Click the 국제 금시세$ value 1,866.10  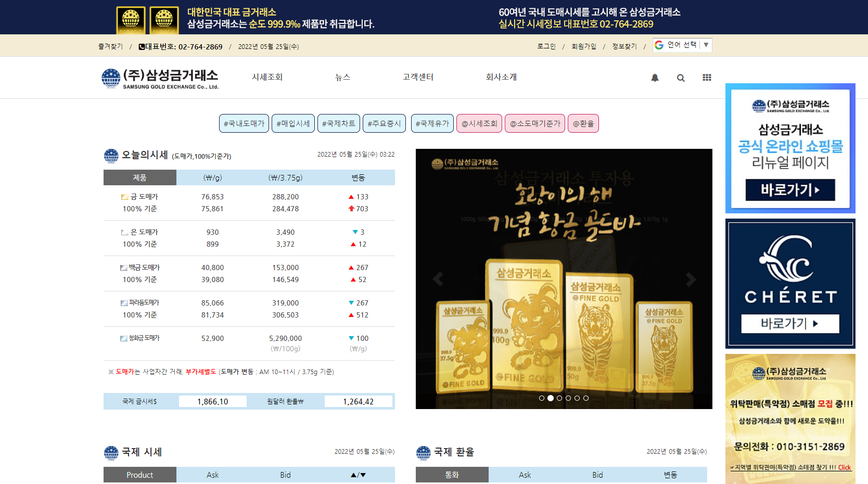tap(212, 402)
